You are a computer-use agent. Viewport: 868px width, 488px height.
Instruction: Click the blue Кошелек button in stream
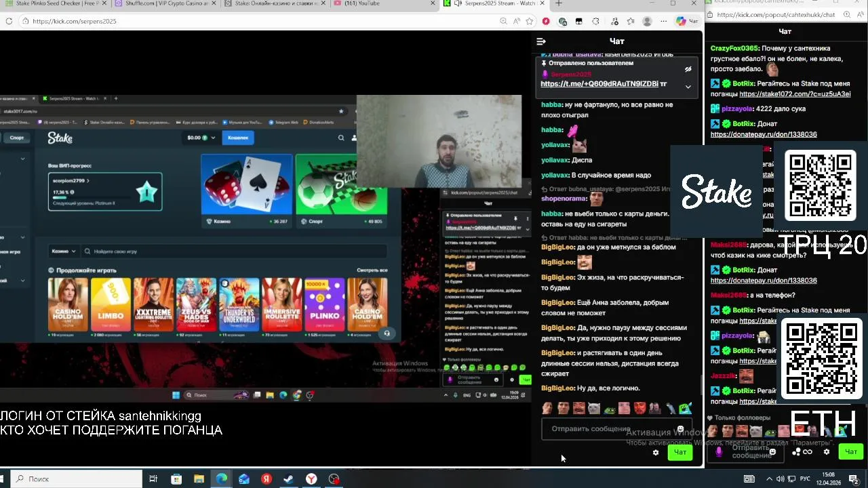coord(238,138)
